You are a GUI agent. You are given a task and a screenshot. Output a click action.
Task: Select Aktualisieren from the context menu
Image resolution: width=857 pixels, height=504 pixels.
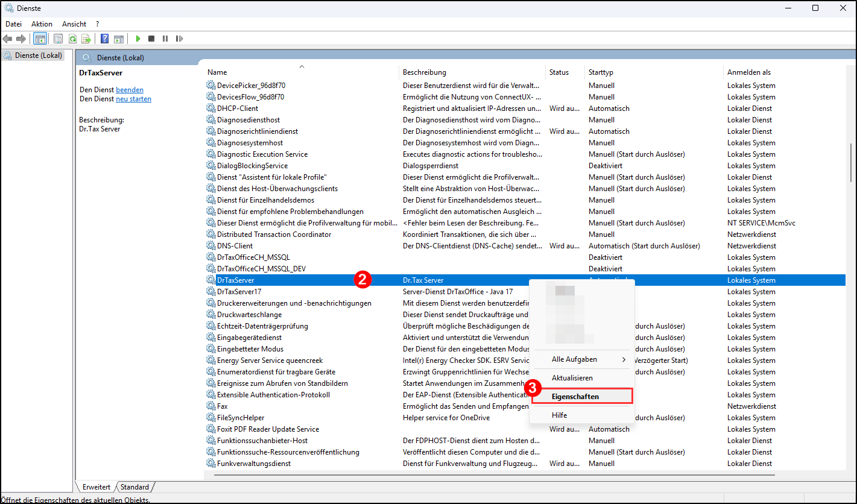click(x=572, y=377)
